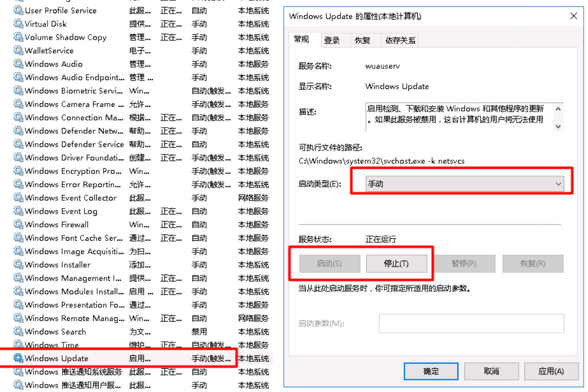Image resolution: width=588 pixels, height=392 pixels.
Task: Open the 依存关系 tab
Action: click(x=400, y=40)
